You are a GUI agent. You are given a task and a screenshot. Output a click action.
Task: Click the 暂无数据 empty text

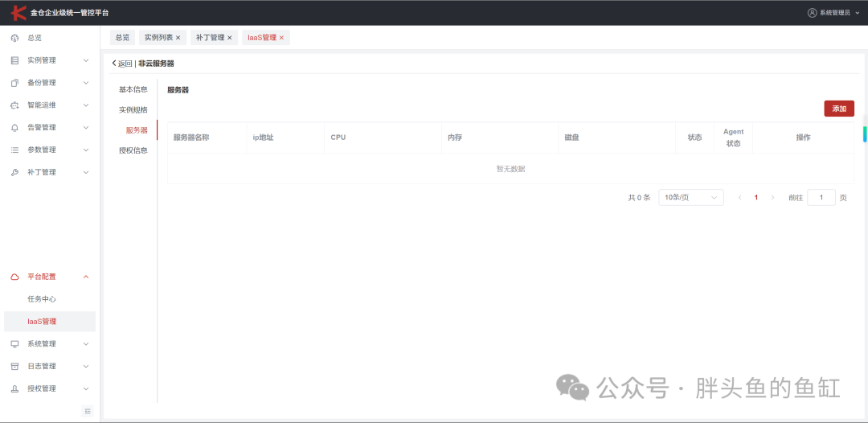click(510, 169)
